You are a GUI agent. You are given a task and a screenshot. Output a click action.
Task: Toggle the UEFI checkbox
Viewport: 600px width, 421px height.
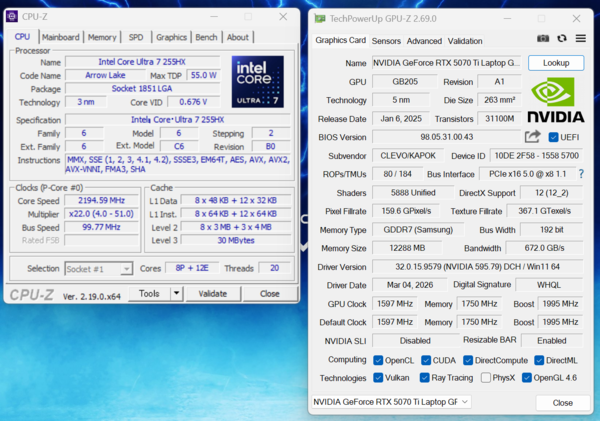551,137
